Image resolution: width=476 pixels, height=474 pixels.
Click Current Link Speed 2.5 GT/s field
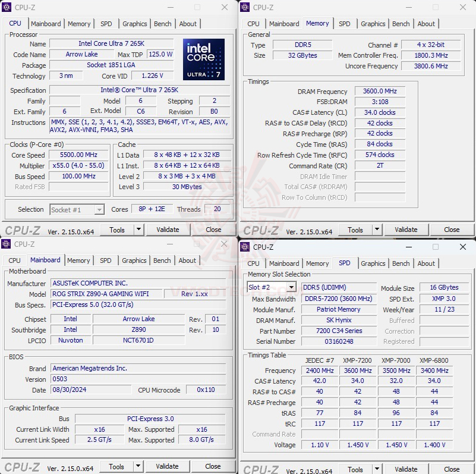pyautogui.click(x=99, y=440)
